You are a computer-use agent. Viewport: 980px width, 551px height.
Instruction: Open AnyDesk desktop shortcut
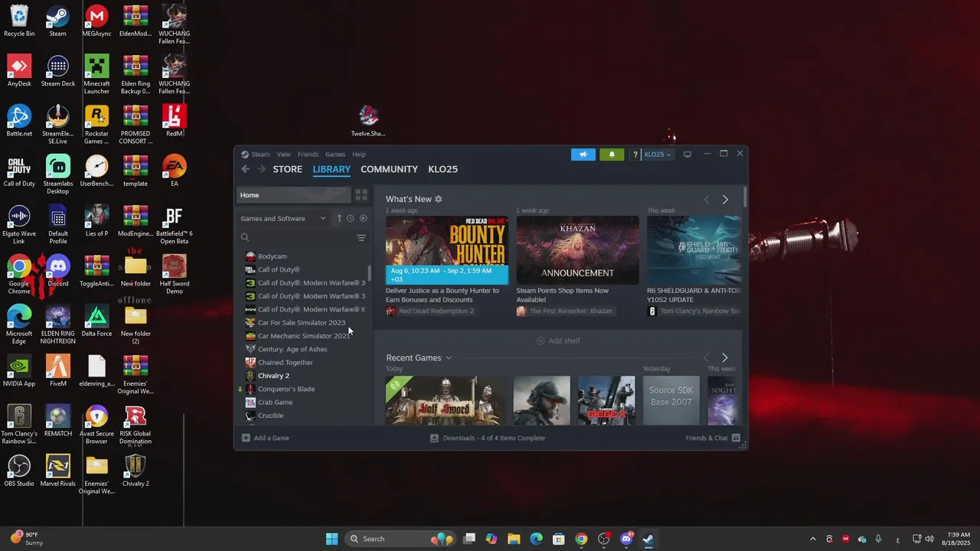click(19, 71)
